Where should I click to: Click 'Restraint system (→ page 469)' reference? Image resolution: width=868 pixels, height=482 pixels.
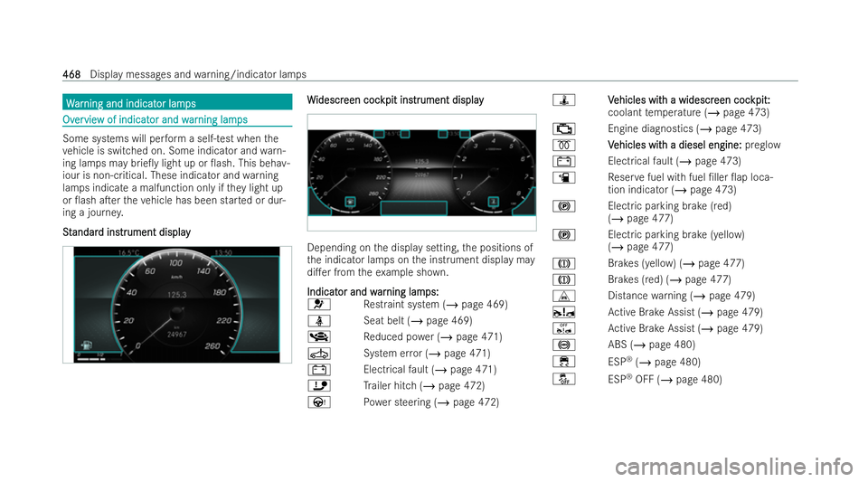[436, 305]
